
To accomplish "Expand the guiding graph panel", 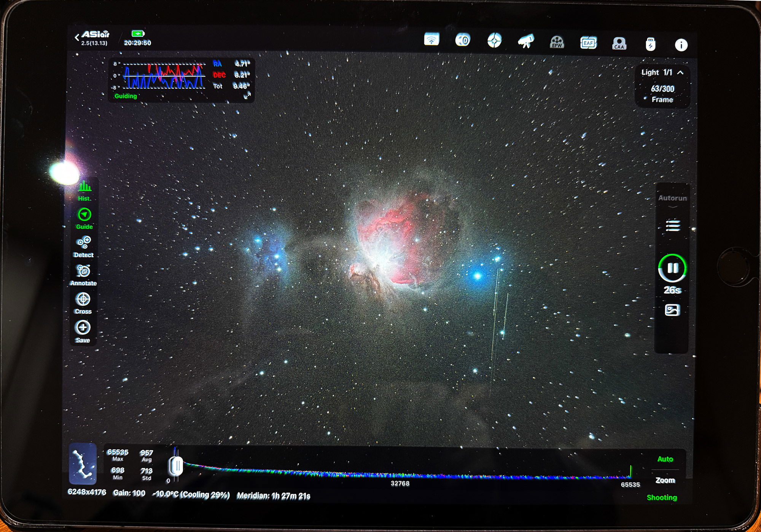I will pyautogui.click(x=247, y=96).
